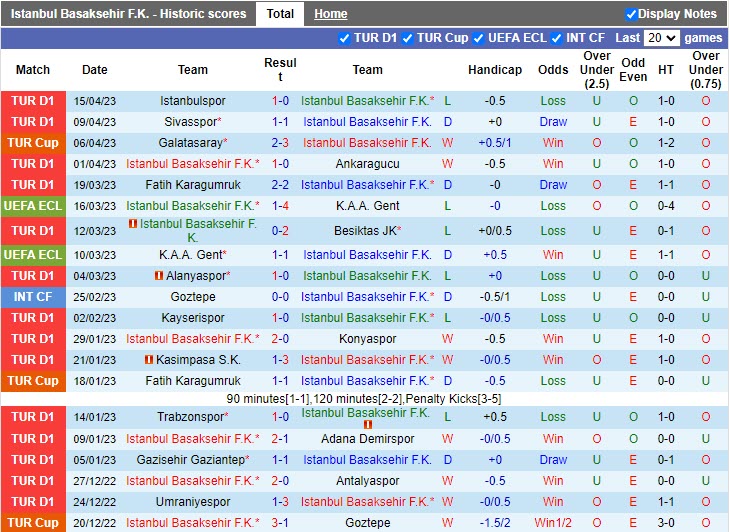Click the HT column header
This screenshot has height=532, width=729.
(666, 70)
